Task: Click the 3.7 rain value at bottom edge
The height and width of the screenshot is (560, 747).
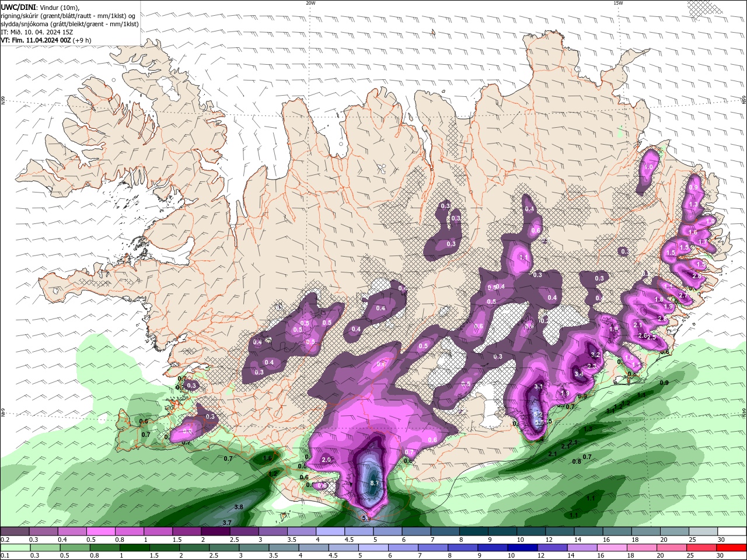Action: tap(228, 522)
